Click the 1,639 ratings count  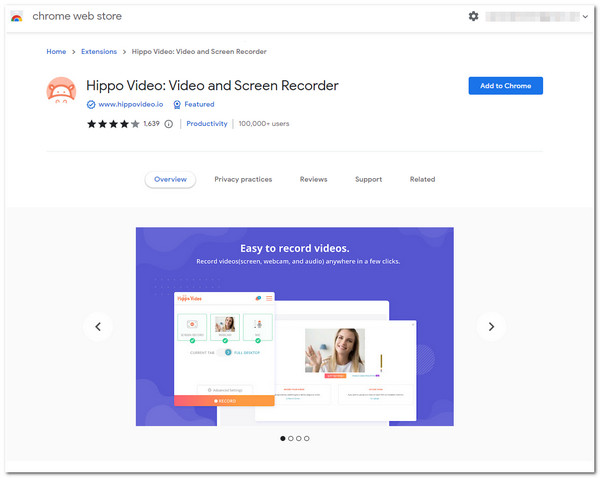tap(151, 124)
